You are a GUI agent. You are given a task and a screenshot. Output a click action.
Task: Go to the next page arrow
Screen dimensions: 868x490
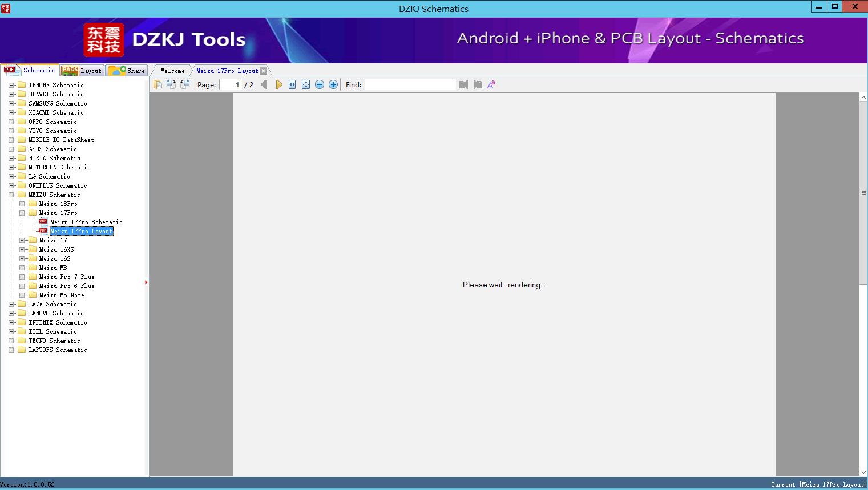coord(278,84)
